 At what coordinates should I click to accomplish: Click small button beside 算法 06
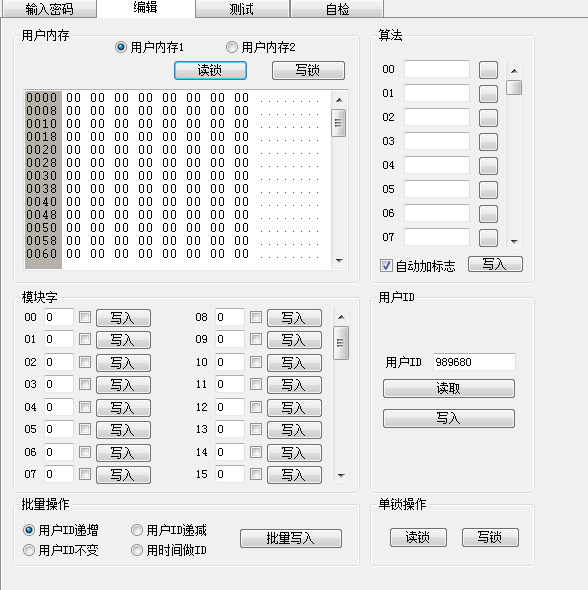point(488,214)
